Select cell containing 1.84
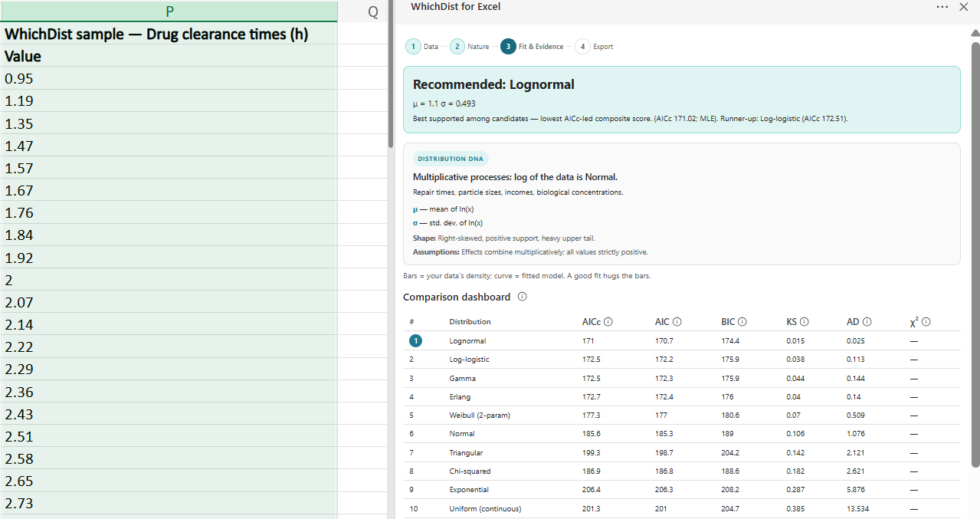Screen dimensions: 980x519 coord(169,235)
